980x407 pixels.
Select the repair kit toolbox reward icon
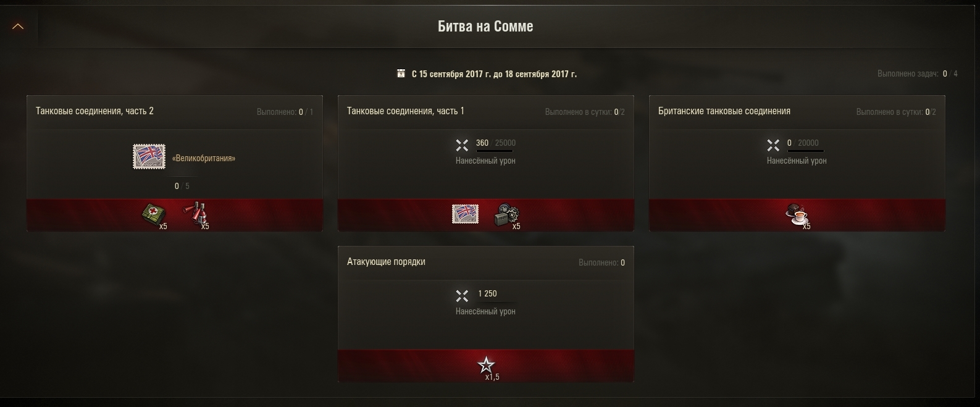click(x=507, y=215)
